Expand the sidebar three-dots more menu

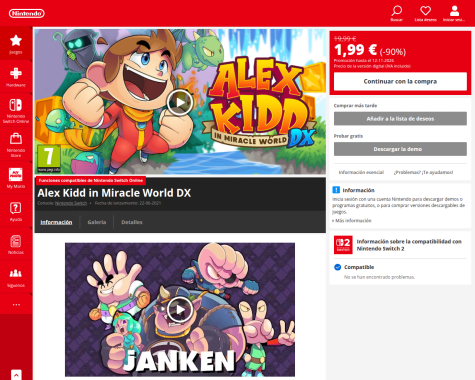coord(16,304)
